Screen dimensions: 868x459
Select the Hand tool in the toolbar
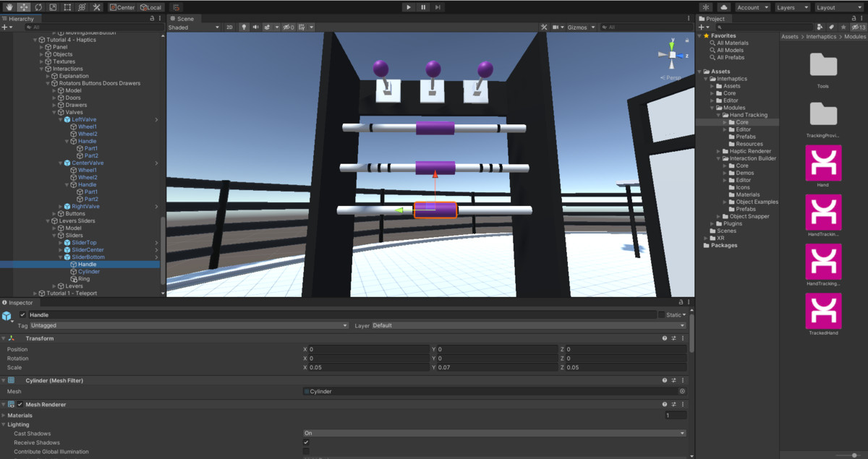[x=9, y=7]
